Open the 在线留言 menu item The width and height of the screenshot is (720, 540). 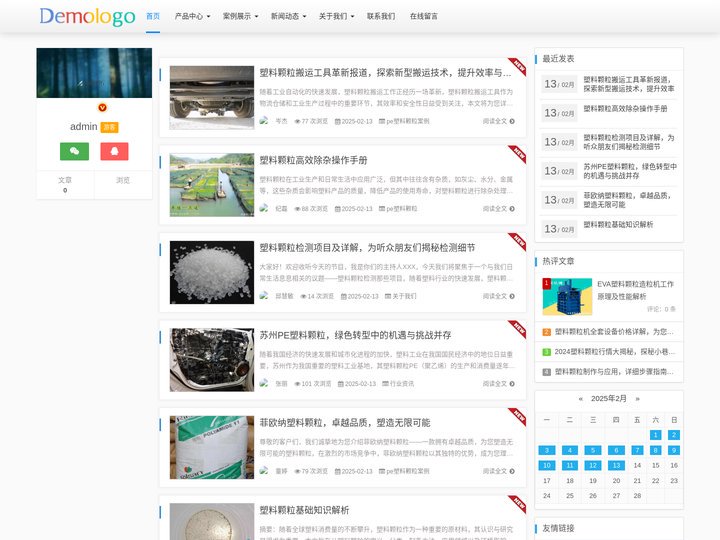coord(423,16)
